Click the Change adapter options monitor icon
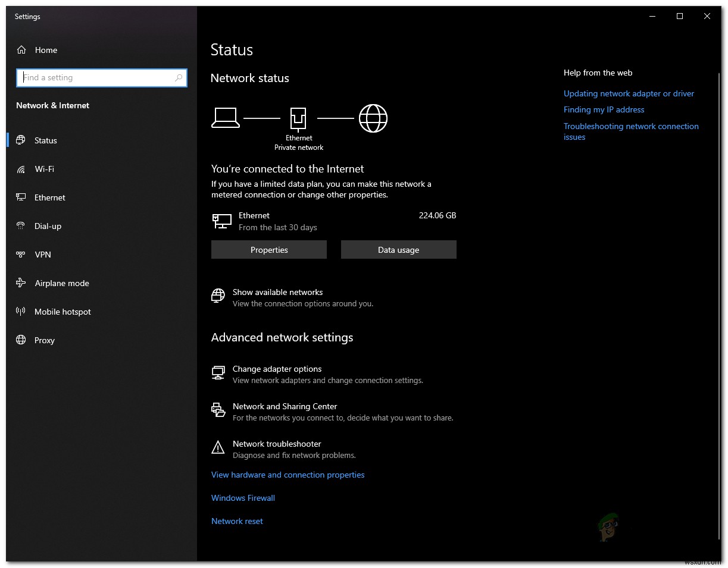The height and width of the screenshot is (568, 728). click(218, 372)
